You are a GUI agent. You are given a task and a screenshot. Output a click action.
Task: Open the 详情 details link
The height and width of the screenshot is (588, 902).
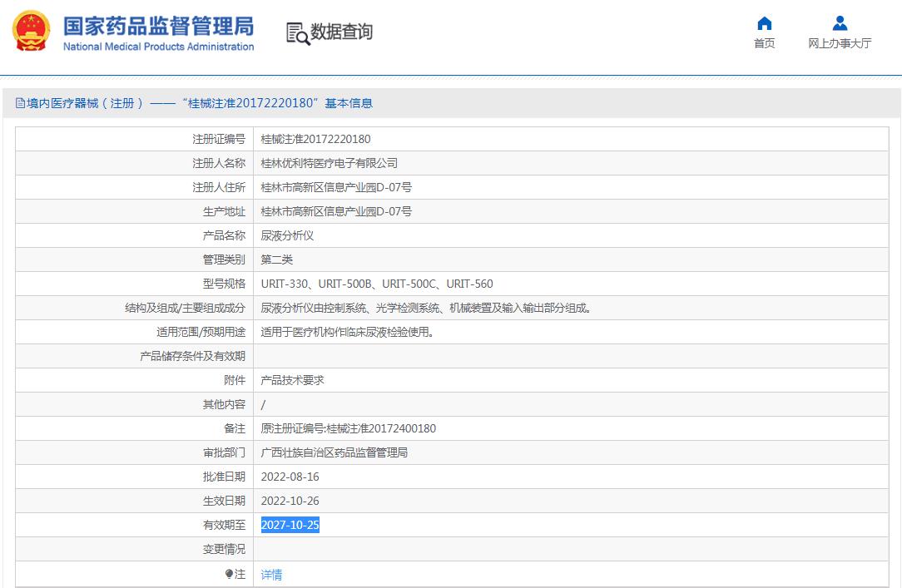(271, 574)
